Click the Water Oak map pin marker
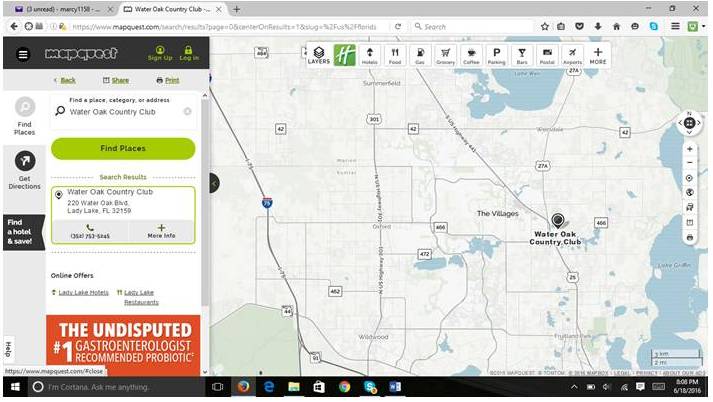 coord(557,221)
